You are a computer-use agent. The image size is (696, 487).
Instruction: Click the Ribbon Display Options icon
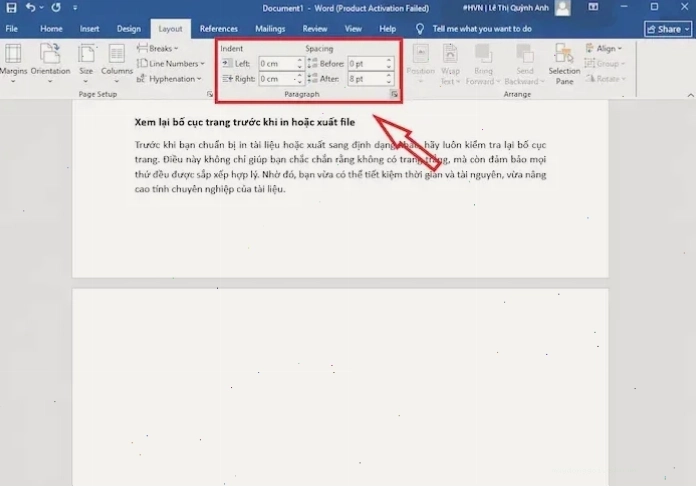(x=593, y=7)
